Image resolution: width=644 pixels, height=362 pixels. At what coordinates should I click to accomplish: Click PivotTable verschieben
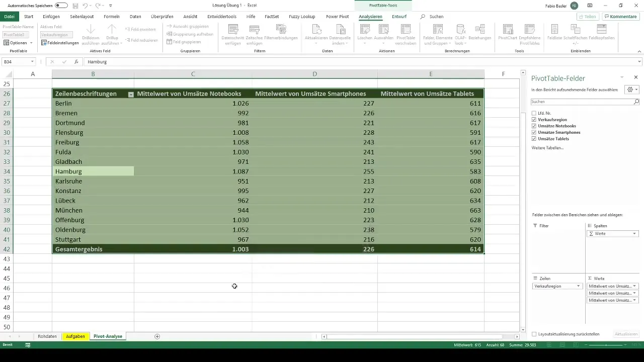[x=406, y=34]
